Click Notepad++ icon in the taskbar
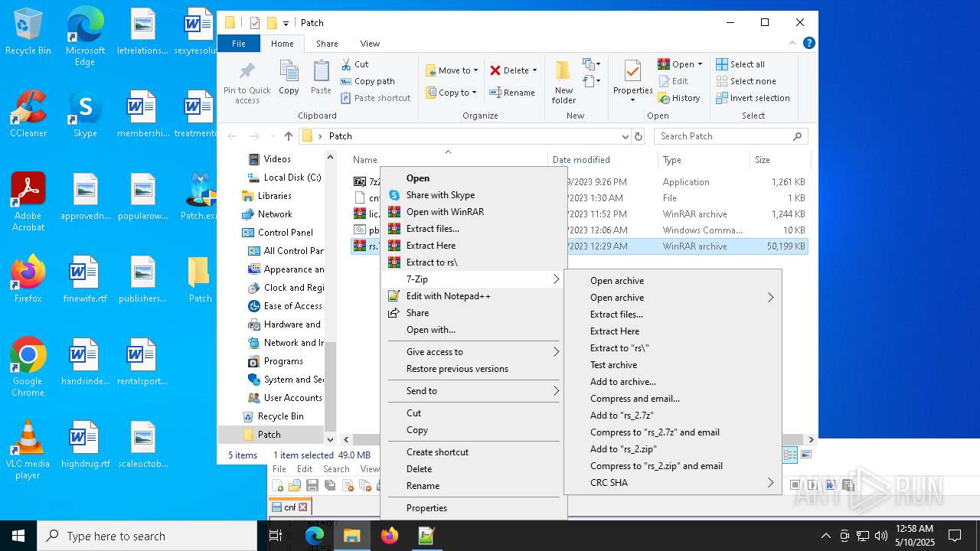The width and height of the screenshot is (980, 551). [426, 536]
